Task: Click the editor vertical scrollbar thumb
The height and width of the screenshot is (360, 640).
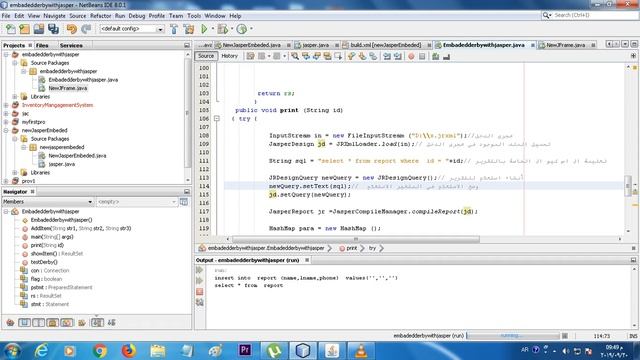Action: tap(628, 186)
